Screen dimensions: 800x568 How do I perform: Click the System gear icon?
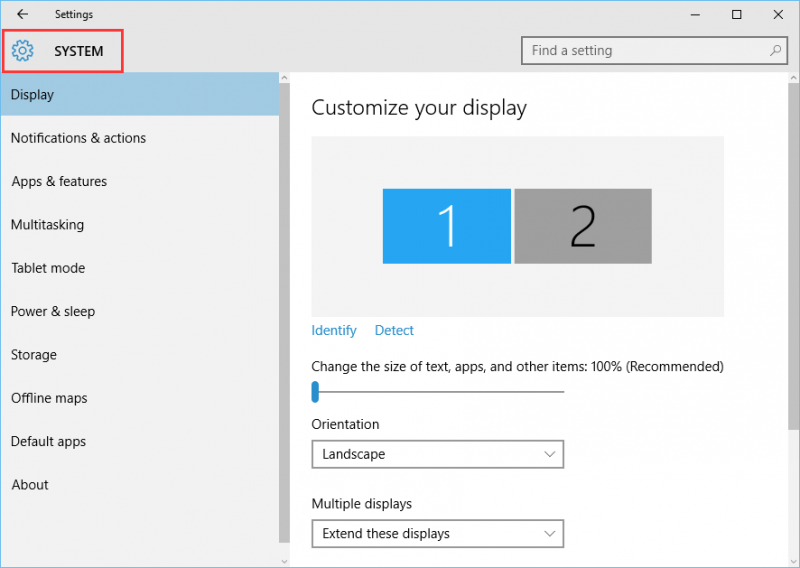click(x=22, y=51)
